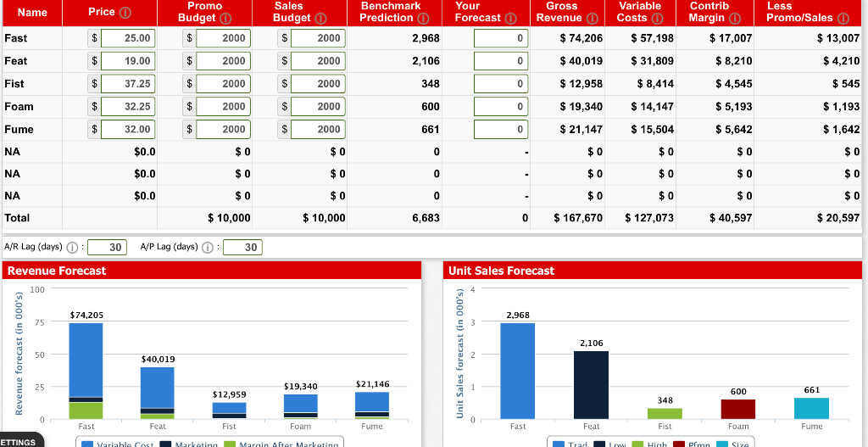Edit the Feat promo budget field
The width and height of the screenshot is (868, 447).
[x=223, y=61]
